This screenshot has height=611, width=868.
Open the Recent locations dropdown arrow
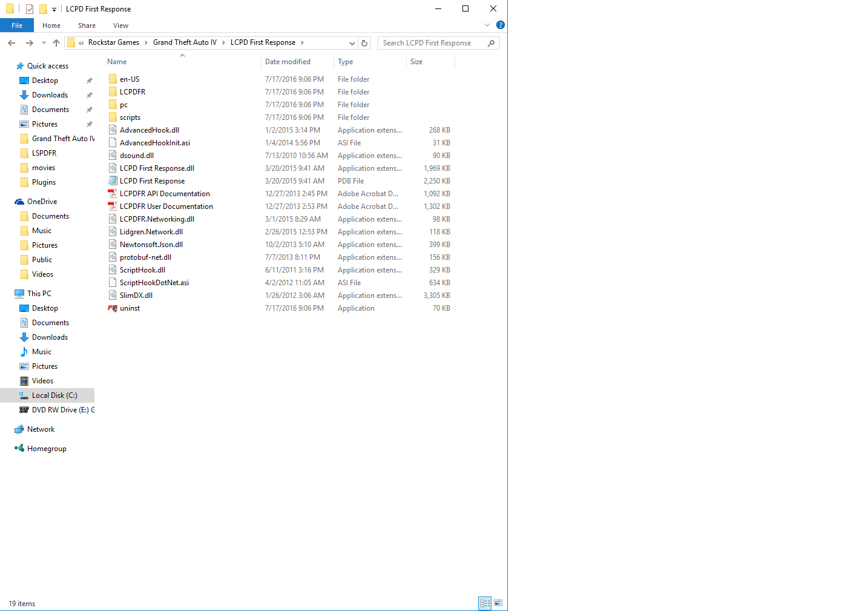click(44, 43)
